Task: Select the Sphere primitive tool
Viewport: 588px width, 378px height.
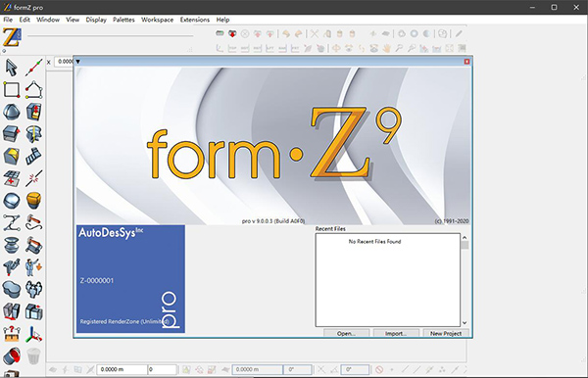Action: click(11, 112)
